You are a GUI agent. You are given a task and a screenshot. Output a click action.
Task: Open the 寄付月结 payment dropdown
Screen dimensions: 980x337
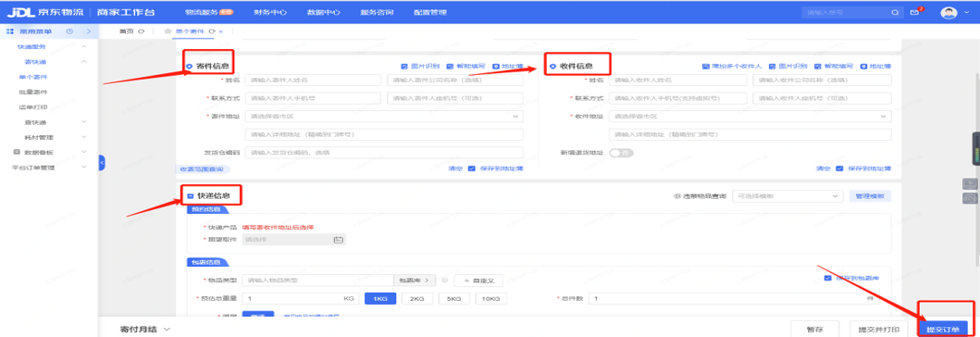pyautogui.click(x=145, y=329)
